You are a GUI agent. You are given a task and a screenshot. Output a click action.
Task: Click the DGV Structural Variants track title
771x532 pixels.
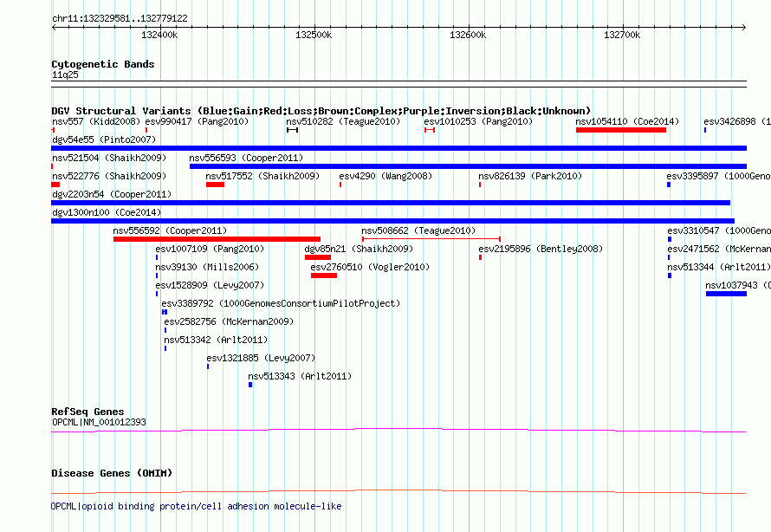pyautogui.click(x=321, y=111)
